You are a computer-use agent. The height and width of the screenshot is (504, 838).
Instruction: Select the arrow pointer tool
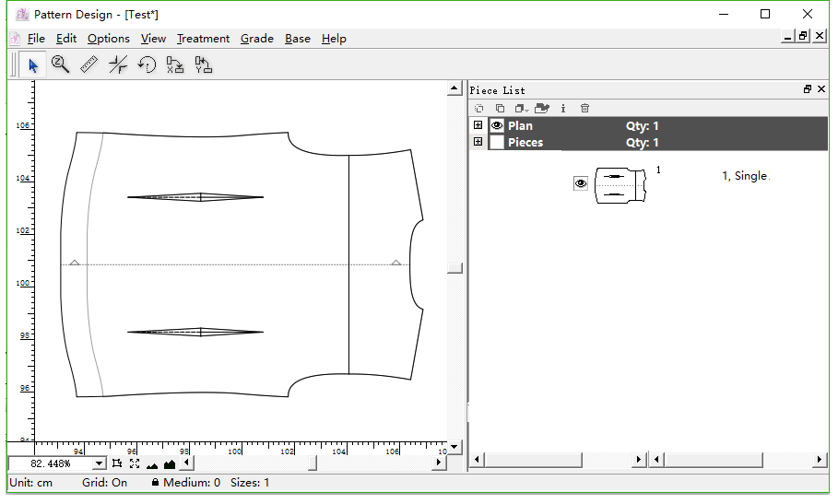click(33, 65)
